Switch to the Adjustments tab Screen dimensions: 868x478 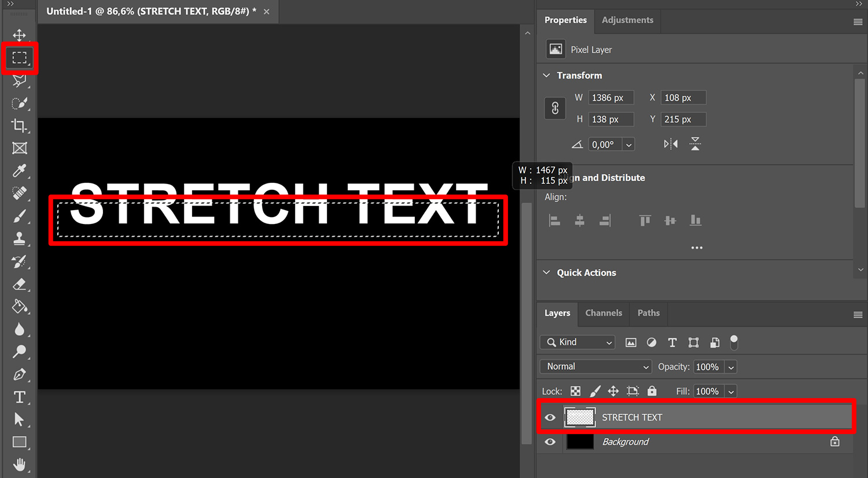627,20
